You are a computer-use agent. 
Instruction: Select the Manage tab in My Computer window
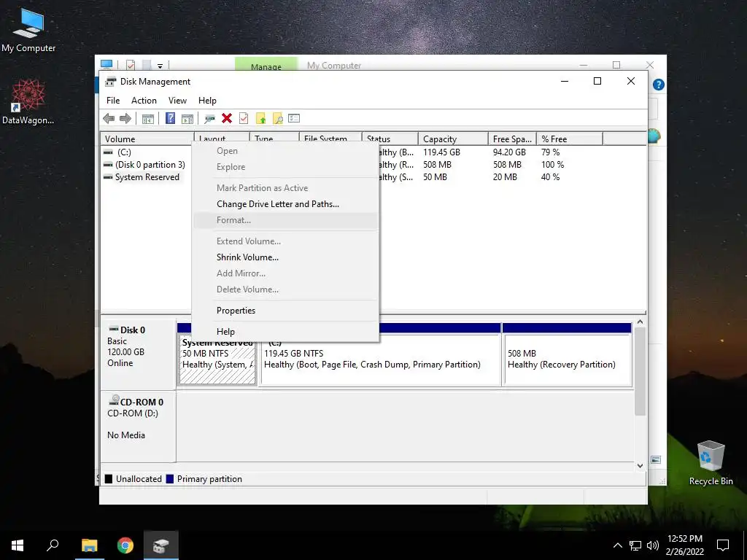point(266,65)
